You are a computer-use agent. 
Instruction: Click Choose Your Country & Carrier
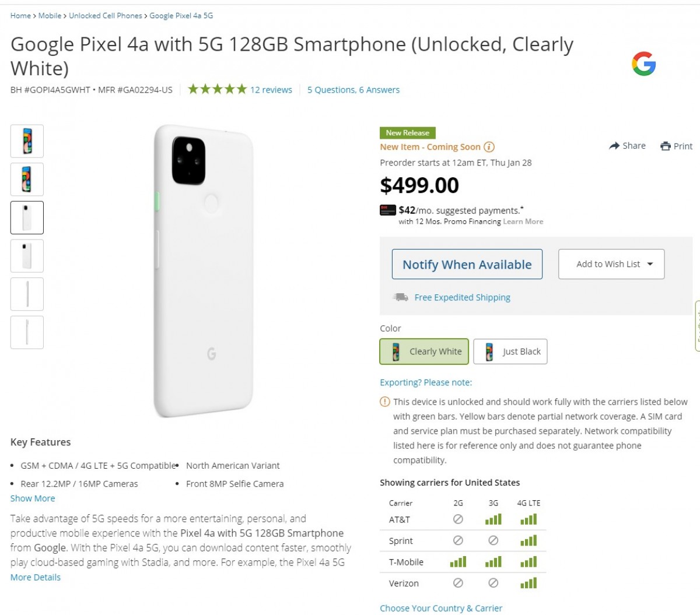[x=441, y=607]
